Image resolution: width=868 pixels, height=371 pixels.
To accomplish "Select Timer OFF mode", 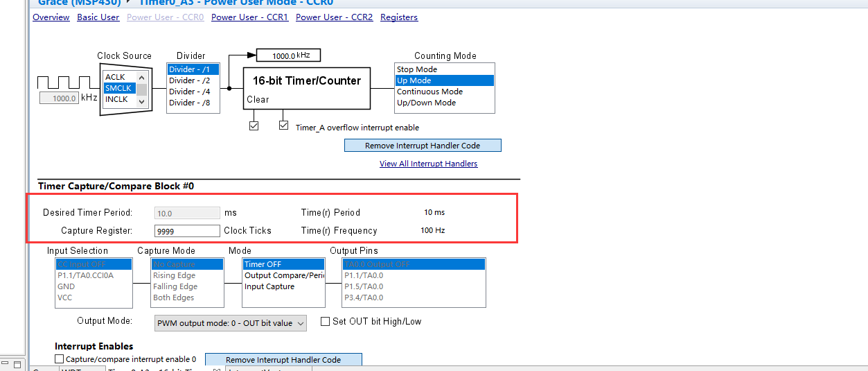I will [x=283, y=264].
